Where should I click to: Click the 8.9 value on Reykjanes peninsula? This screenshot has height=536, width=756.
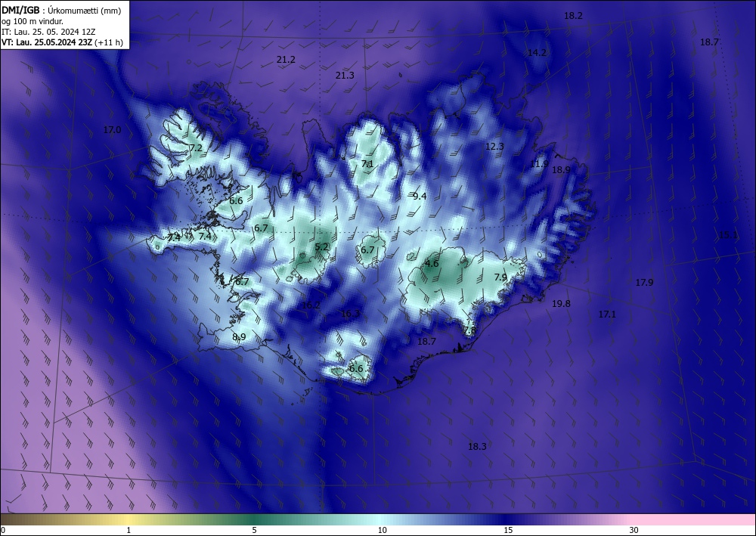(x=239, y=337)
